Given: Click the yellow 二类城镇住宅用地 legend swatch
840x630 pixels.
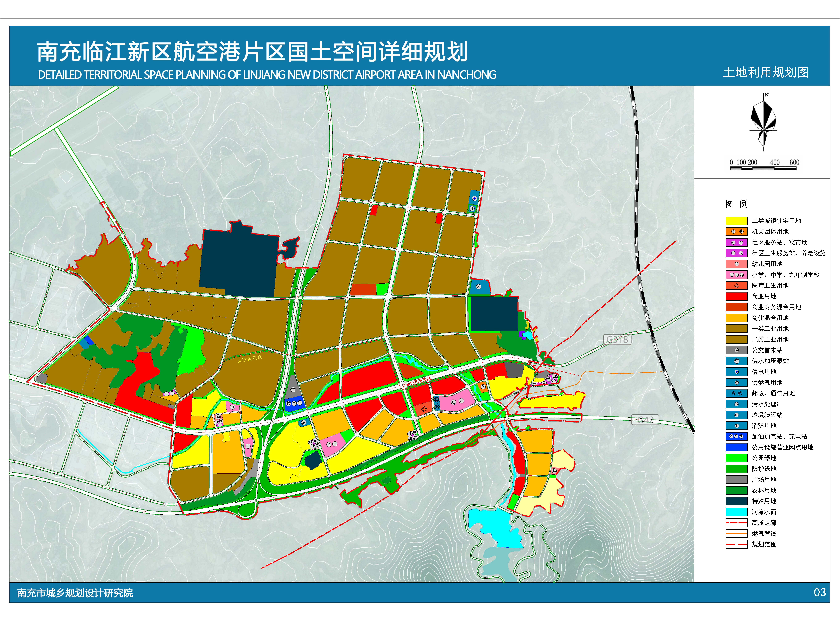Looking at the screenshot, I should coord(736,221).
